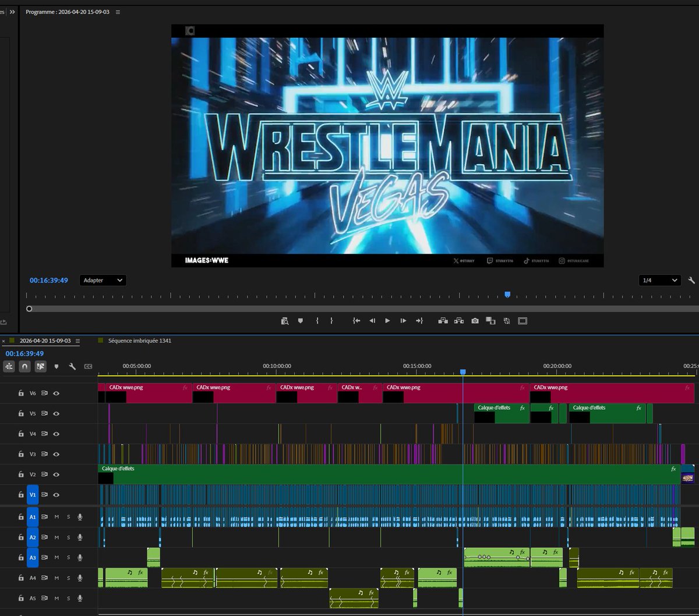Select the A5 audio clip with music note
Viewport: 699px width, 616px height.
[354, 598]
